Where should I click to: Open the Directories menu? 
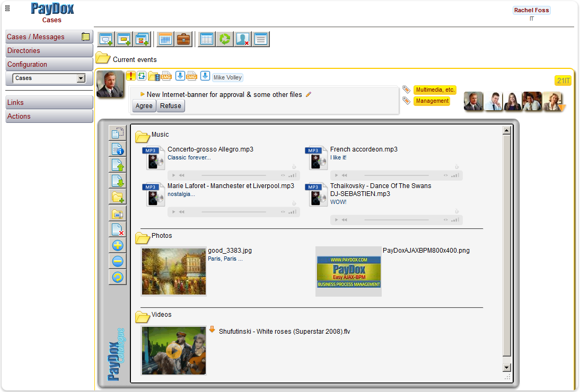49,50
